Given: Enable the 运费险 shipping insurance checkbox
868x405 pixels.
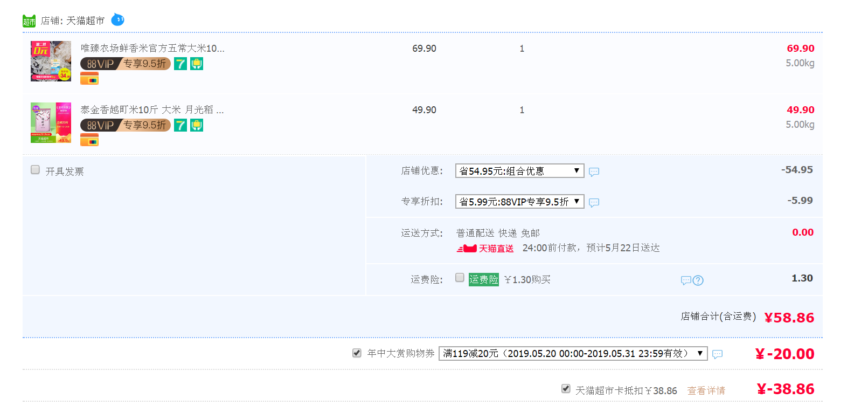Looking at the screenshot, I should tap(460, 278).
